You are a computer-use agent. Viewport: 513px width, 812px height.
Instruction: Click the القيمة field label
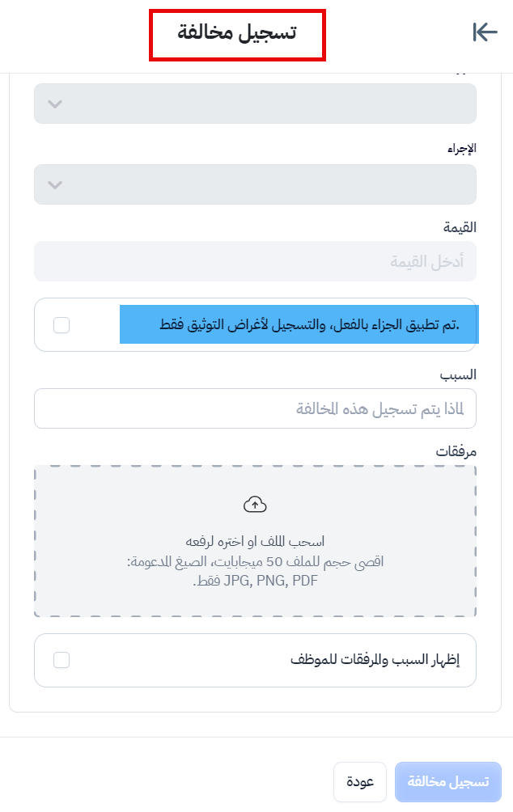coord(459,227)
